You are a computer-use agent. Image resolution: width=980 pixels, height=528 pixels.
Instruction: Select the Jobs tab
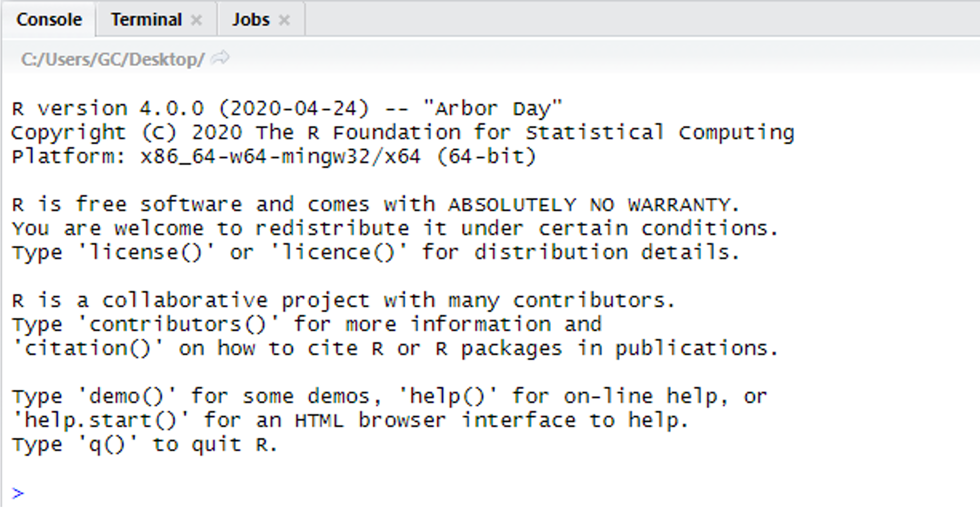pyautogui.click(x=251, y=20)
